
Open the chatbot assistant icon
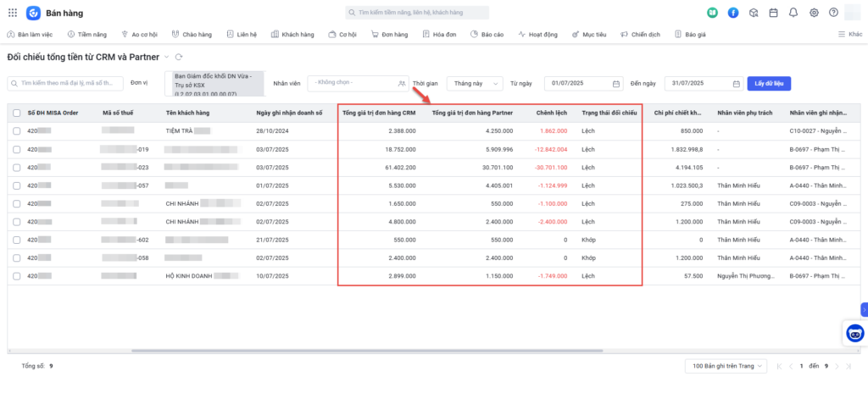click(x=854, y=334)
